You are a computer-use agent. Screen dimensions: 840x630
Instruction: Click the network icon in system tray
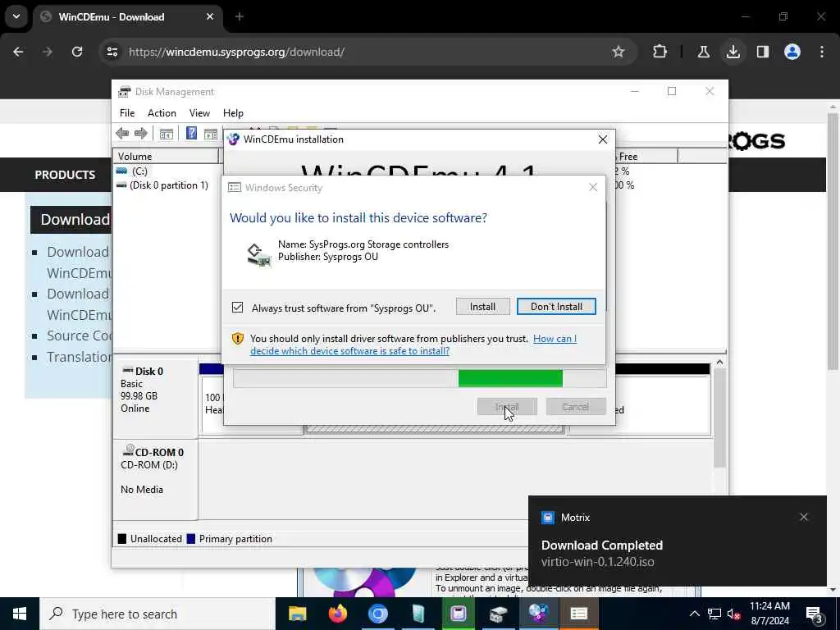pos(714,614)
